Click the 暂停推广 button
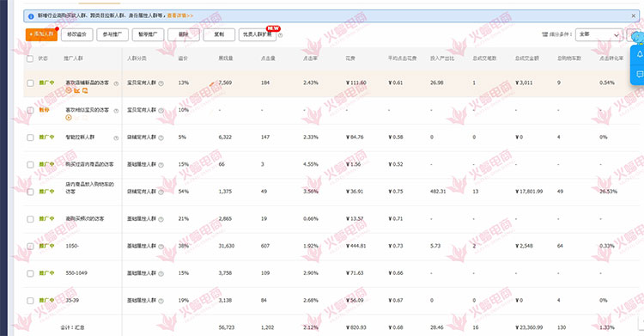This screenshot has width=644, height=336. tap(148, 34)
